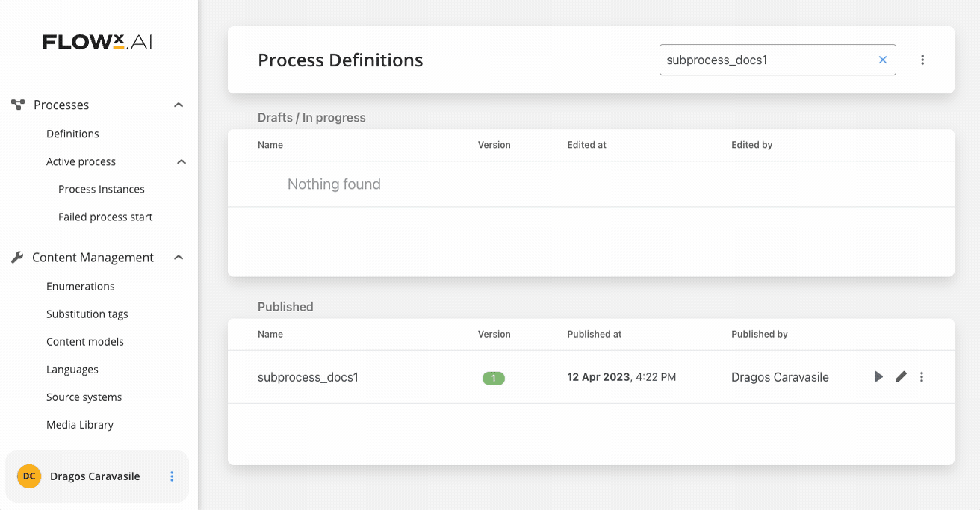980x510 pixels.
Task: Click the Process Definitions heading
Action: (341, 60)
